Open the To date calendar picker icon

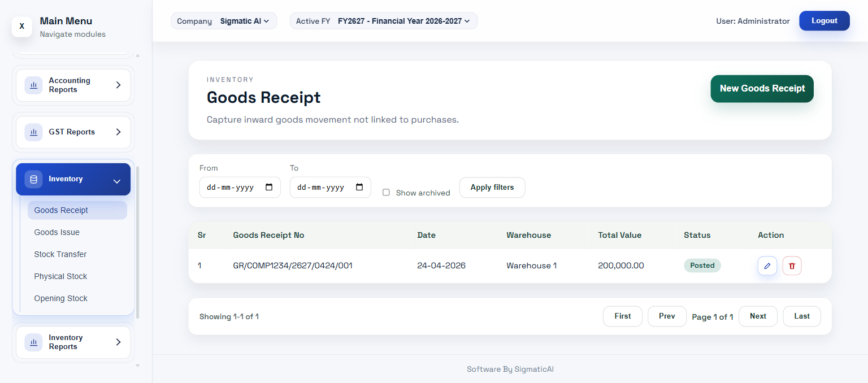pyautogui.click(x=359, y=188)
